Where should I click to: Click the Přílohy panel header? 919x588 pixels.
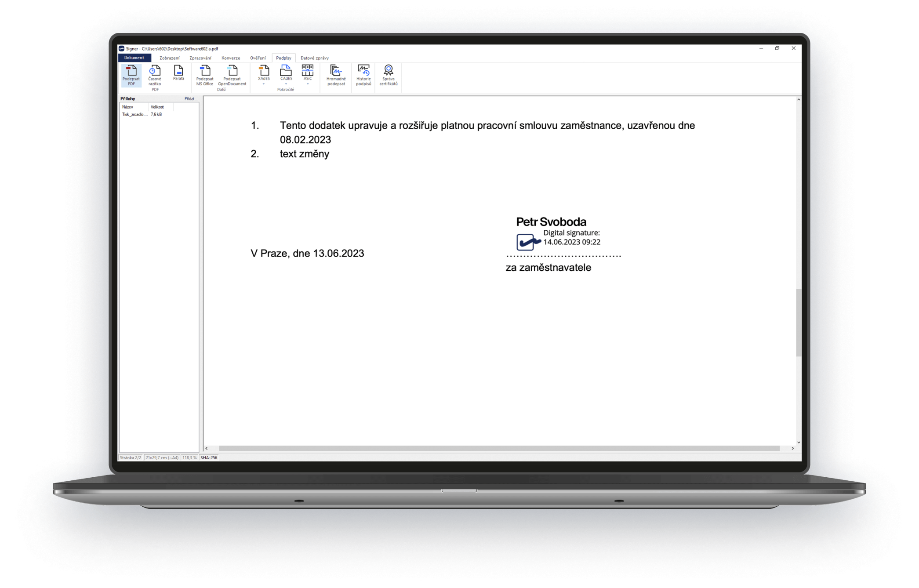128,98
